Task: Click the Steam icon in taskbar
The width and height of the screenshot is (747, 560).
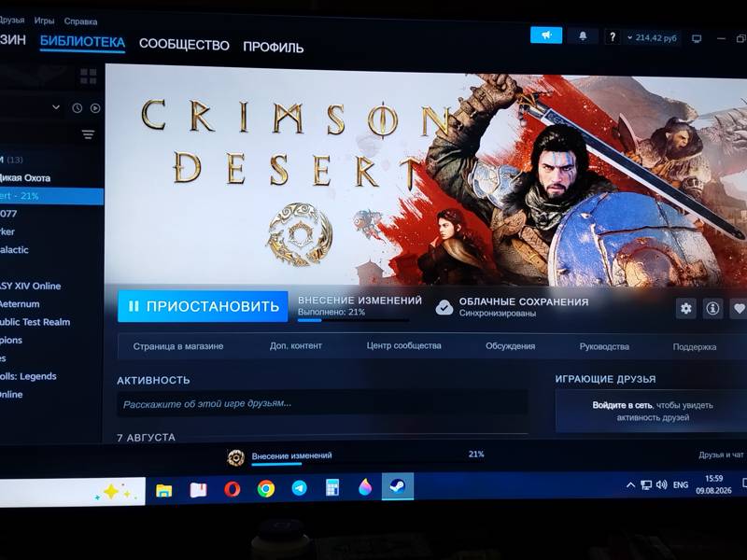Action: [398, 486]
